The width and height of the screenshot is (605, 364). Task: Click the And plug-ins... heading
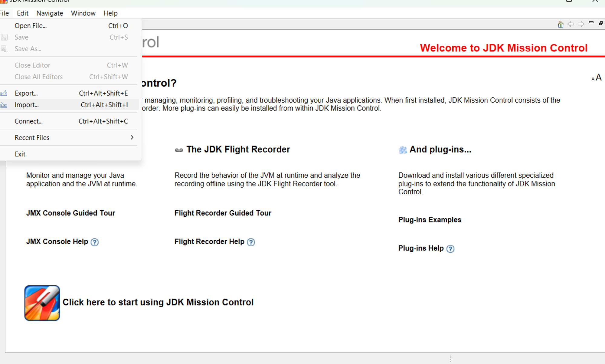pyautogui.click(x=440, y=149)
